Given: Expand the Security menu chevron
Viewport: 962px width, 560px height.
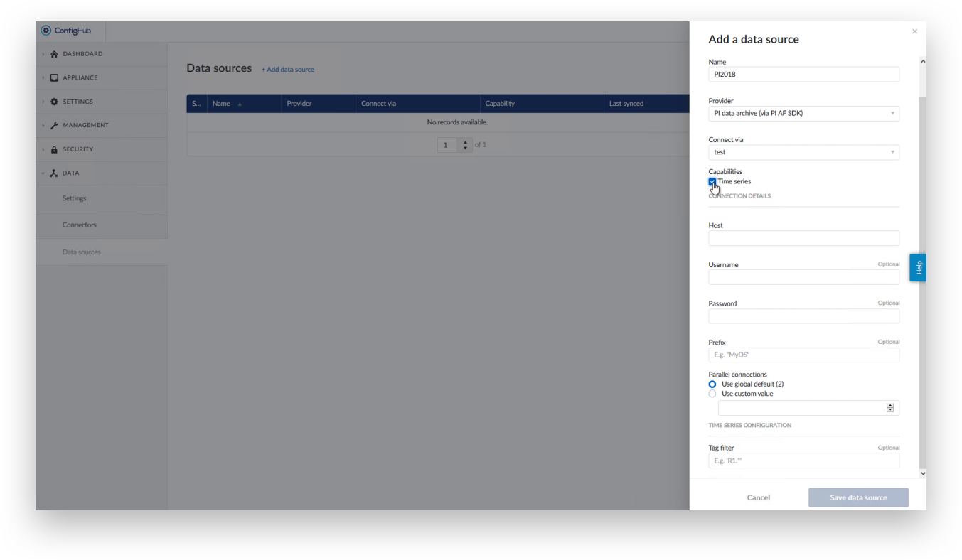Looking at the screenshot, I should pos(43,149).
